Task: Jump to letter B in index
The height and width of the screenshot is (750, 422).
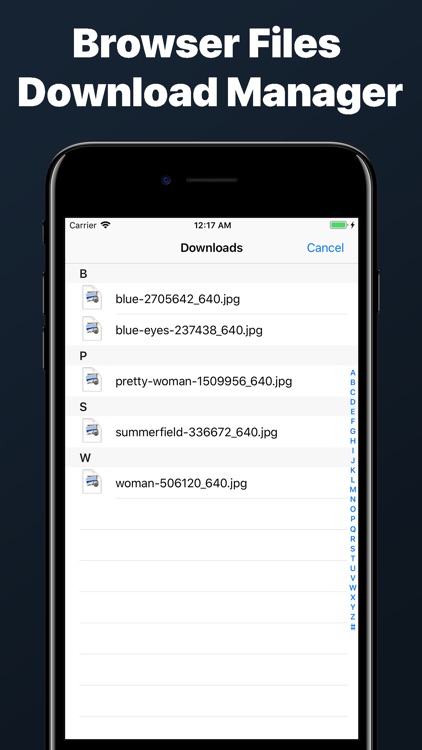Action: coord(353,382)
